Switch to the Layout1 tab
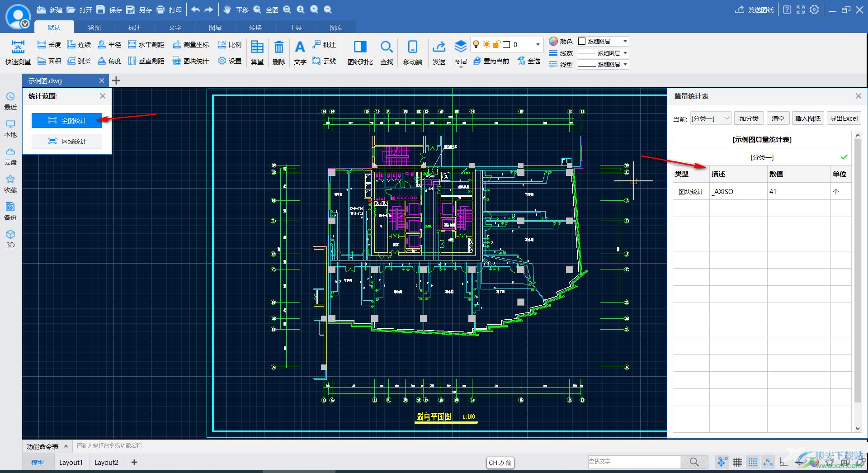The width and height of the screenshot is (868, 473). (x=71, y=462)
